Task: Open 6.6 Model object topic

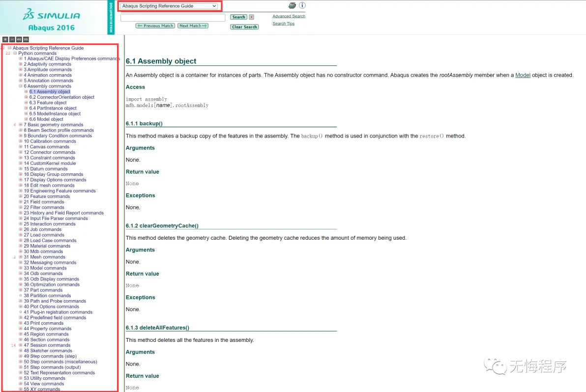Action: tap(46, 119)
